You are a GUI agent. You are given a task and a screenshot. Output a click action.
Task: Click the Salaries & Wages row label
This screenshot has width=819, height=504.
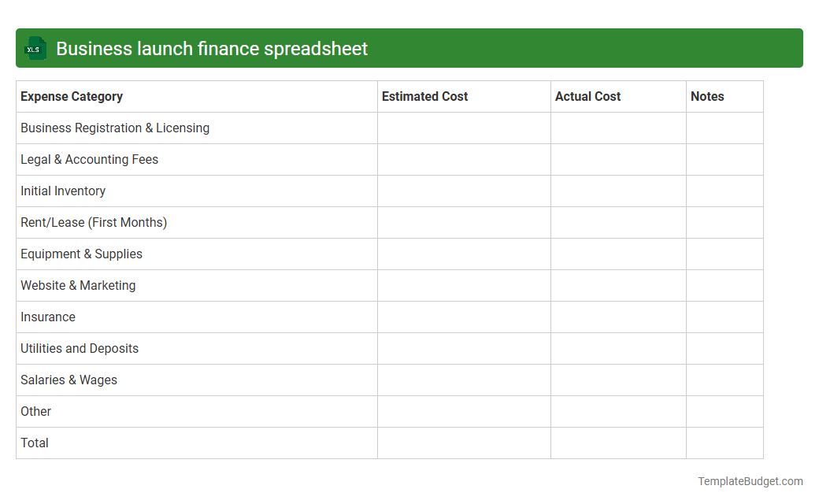pyautogui.click(x=69, y=380)
